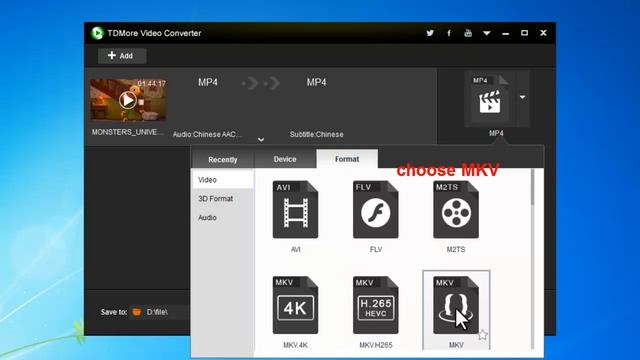Switch to the Format tab
This screenshot has height=360, width=640.
[347, 159]
